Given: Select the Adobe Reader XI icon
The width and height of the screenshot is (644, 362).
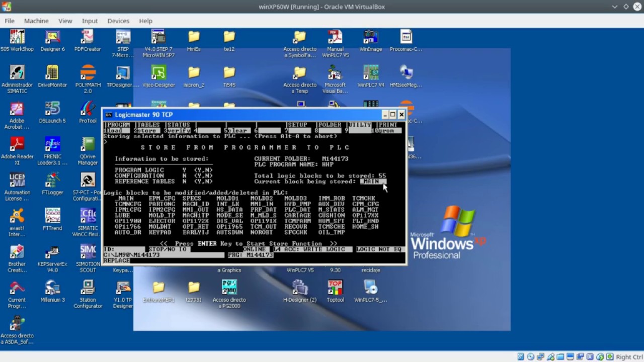Looking at the screenshot, I should [17, 151].
